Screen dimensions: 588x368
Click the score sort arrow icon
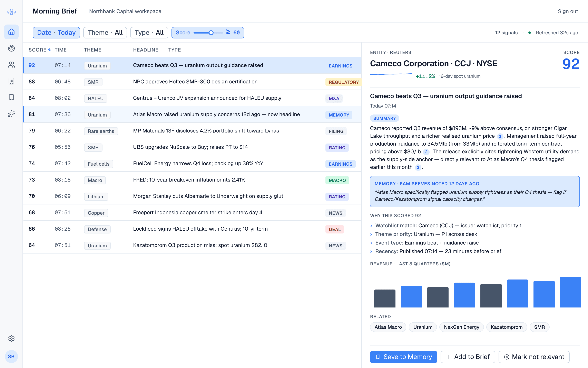pos(50,50)
